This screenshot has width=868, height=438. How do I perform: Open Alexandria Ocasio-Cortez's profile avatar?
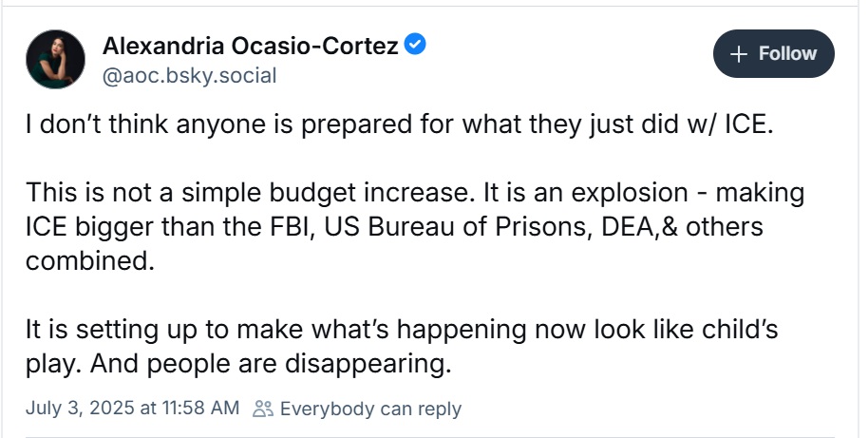pyautogui.click(x=55, y=59)
